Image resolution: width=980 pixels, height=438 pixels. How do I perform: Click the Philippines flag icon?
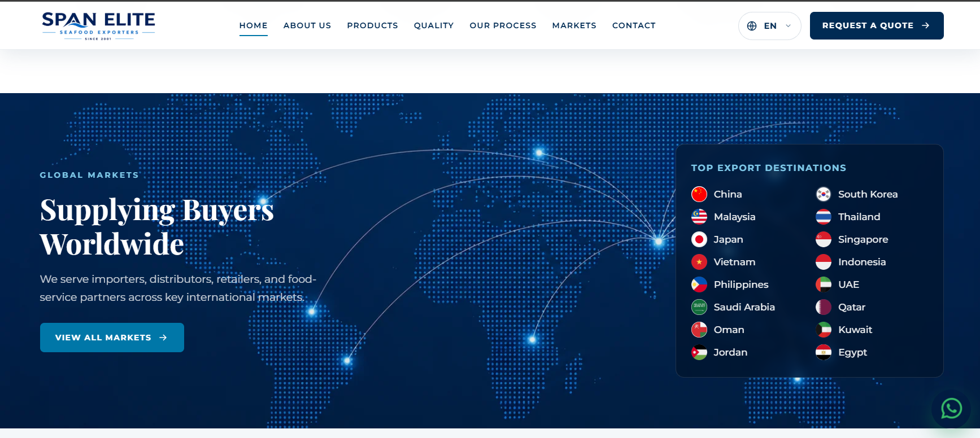[699, 284]
